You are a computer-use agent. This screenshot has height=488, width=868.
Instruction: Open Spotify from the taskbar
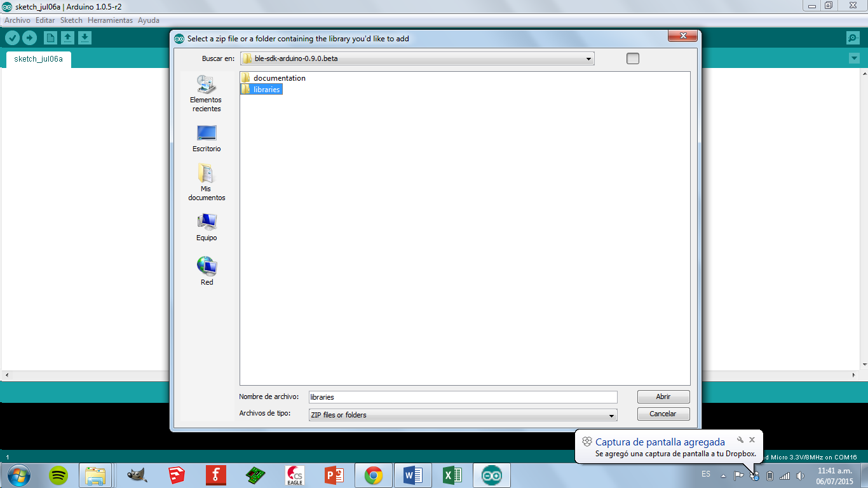(x=59, y=475)
